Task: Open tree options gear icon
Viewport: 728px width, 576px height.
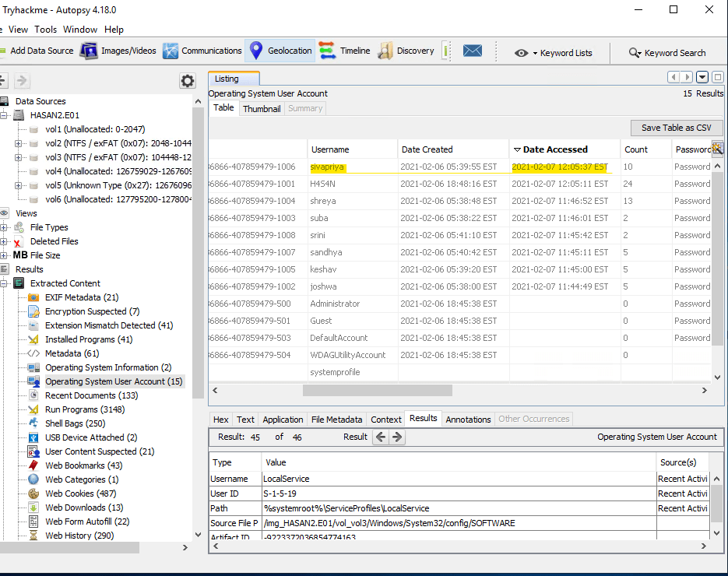Action: pyautogui.click(x=188, y=81)
